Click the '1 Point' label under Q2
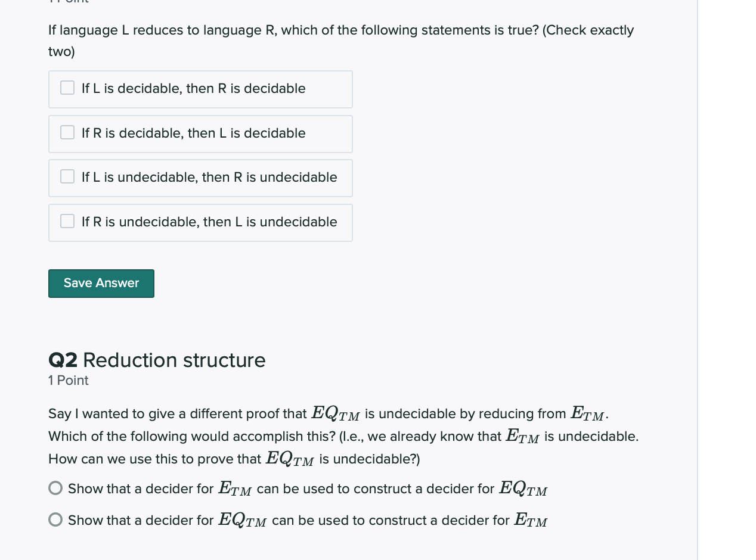 tap(68, 380)
